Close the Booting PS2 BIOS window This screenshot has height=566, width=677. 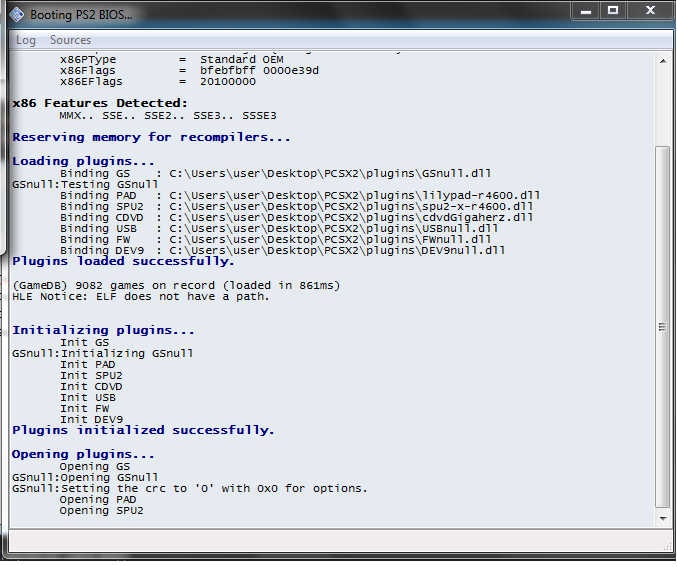coord(650,11)
